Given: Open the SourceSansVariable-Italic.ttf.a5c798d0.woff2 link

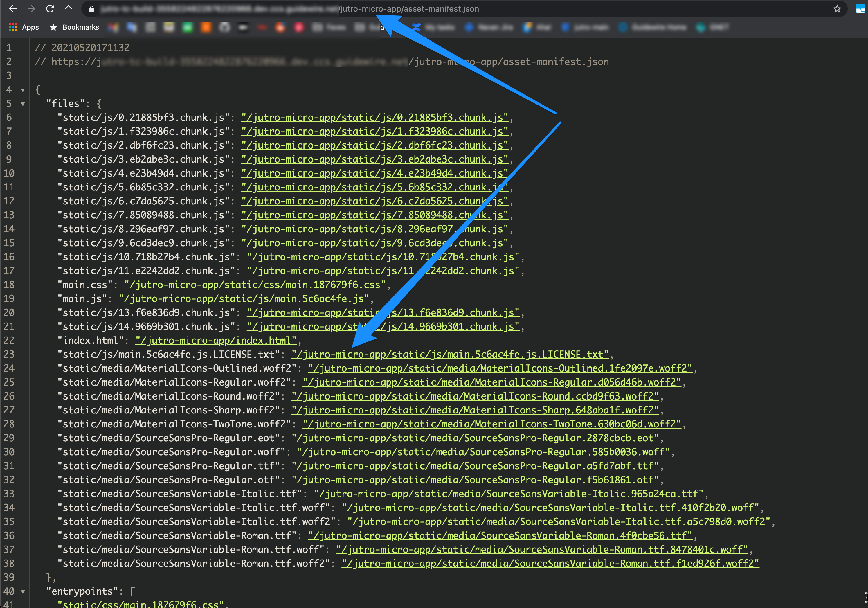Looking at the screenshot, I should (559, 522).
